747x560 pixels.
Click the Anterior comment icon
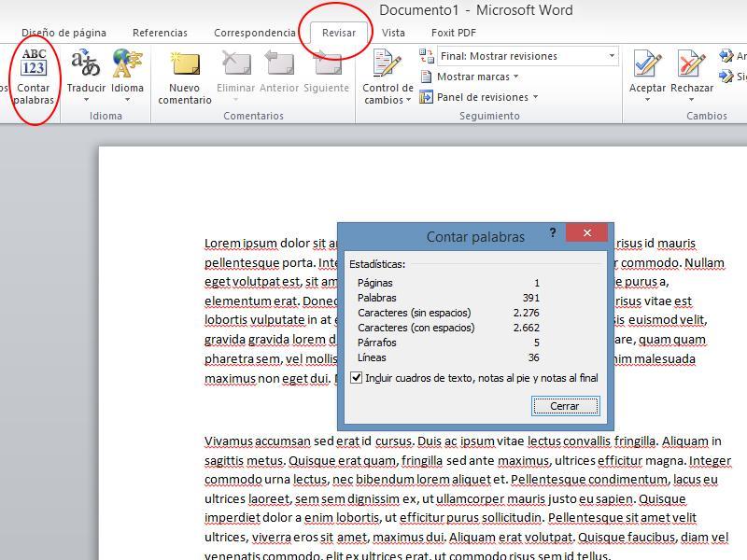coord(279,63)
